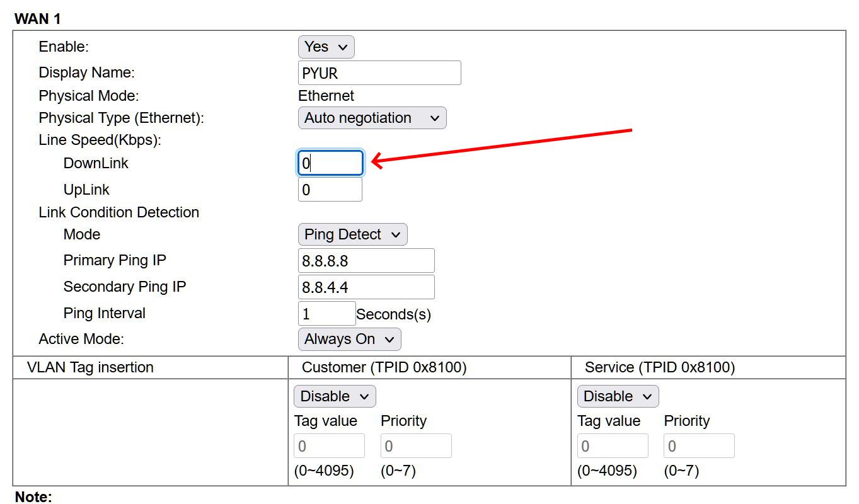The image size is (859, 504).
Task: Open the Ping Detect mode dropdown
Action: (x=352, y=234)
